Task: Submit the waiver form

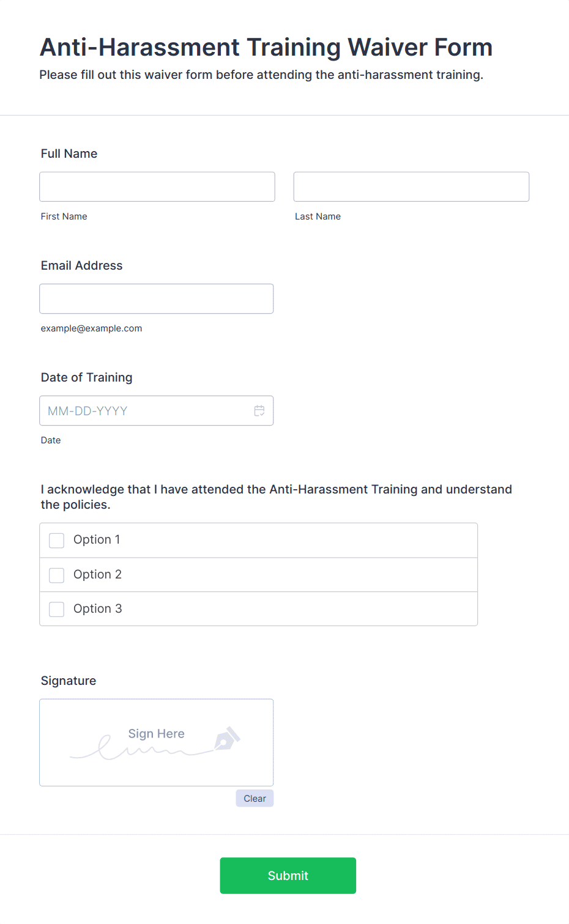Action: (288, 876)
